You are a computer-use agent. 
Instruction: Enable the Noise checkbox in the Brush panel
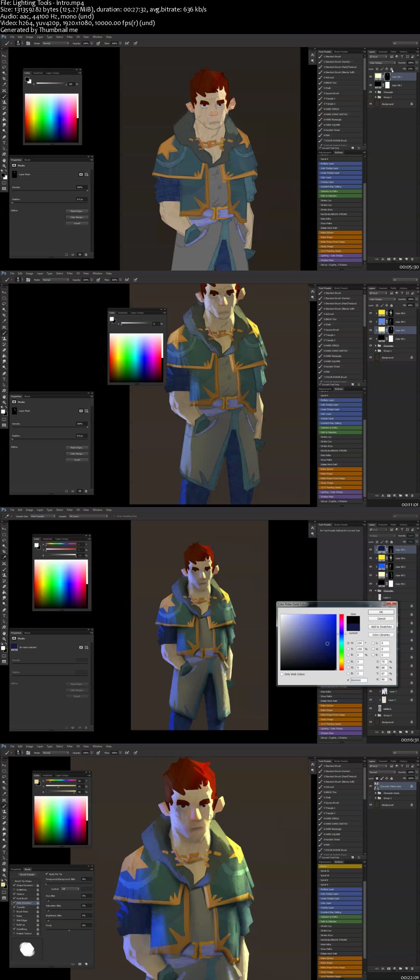click(14, 916)
